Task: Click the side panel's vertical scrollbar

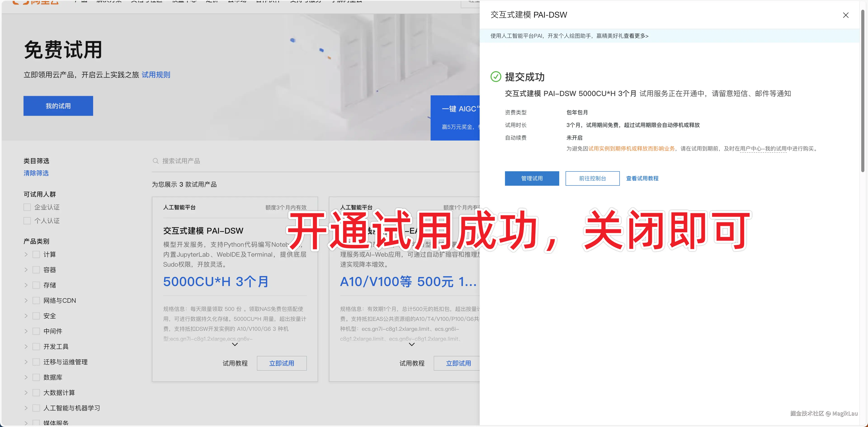Action: coord(862,91)
